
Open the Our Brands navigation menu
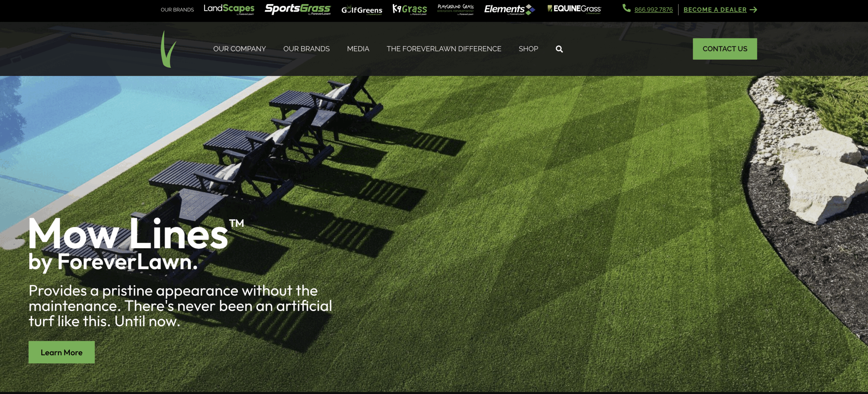point(307,49)
